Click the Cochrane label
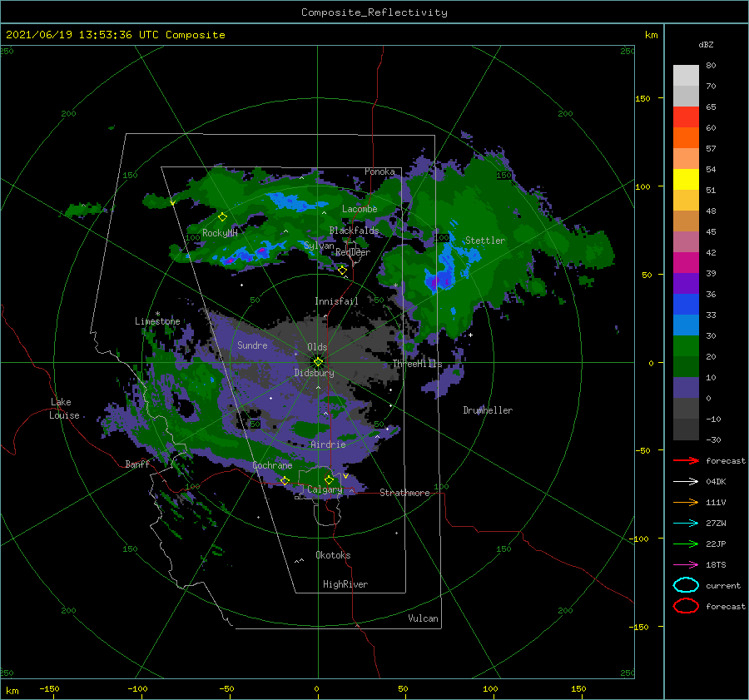Screen dimensions: 749x700 tap(272, 465)
